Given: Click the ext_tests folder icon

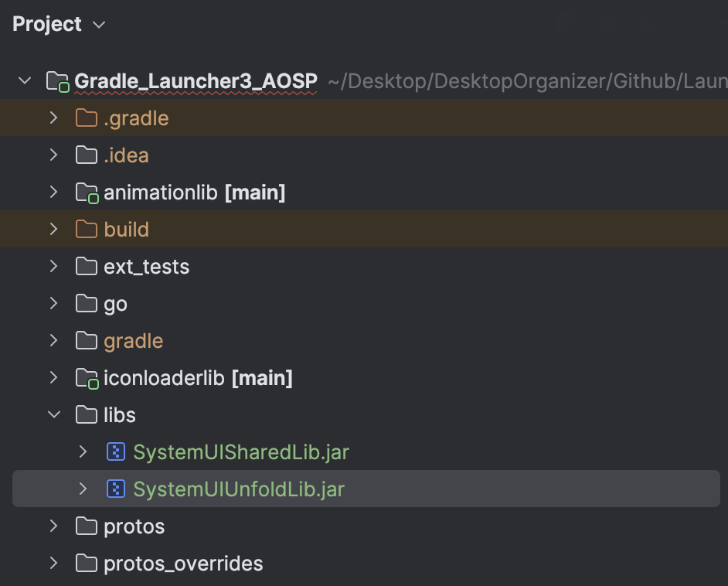Looking at the screenshot, I should 87,267.
